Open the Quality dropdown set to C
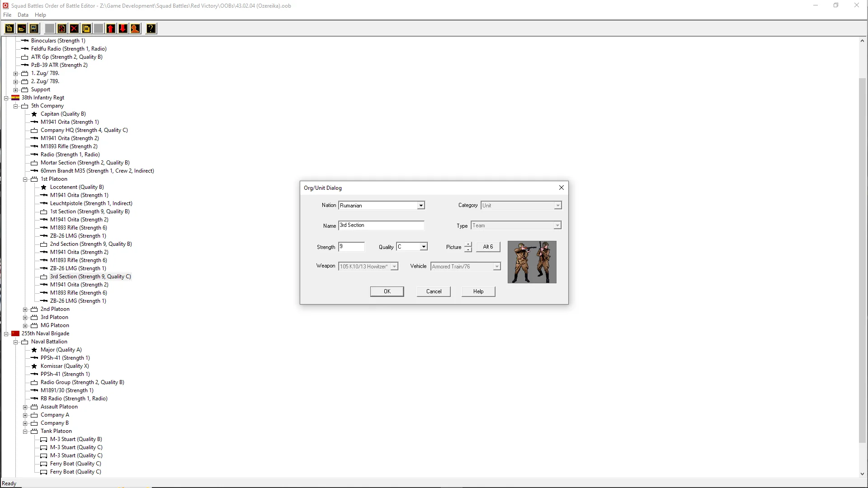 [424, 247]
